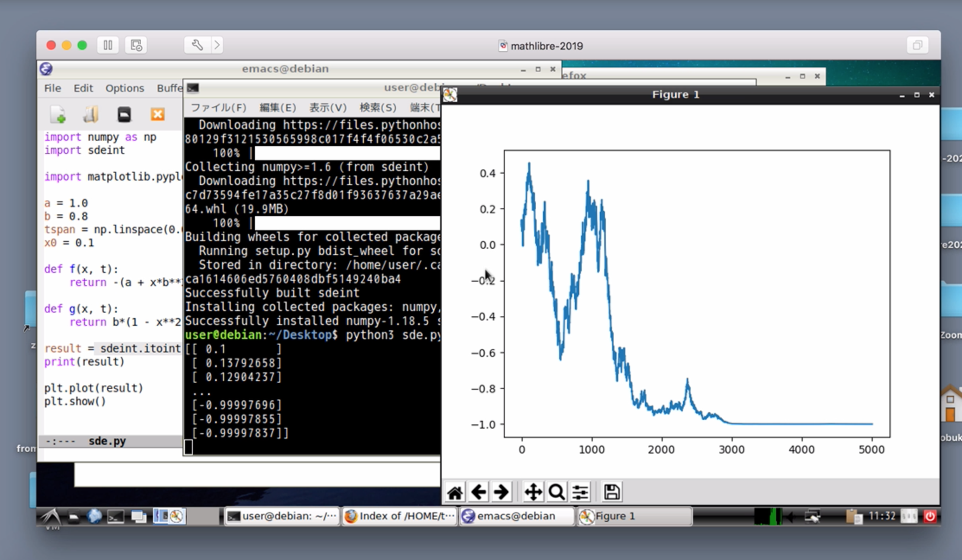Click the 'plt.show()' line in Emacs
The image size is (962, 560).
point(75,401)
